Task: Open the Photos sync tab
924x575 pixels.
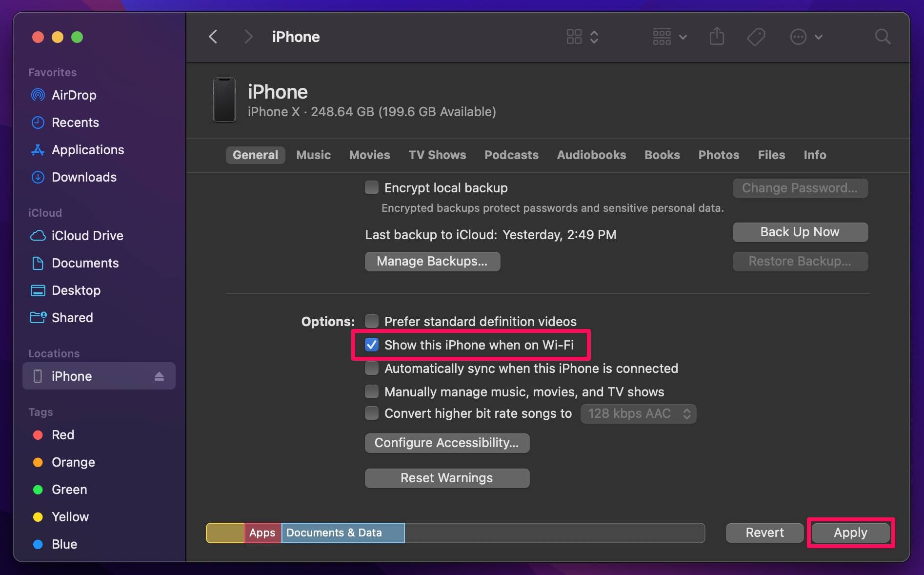Action: pos(719,155)
